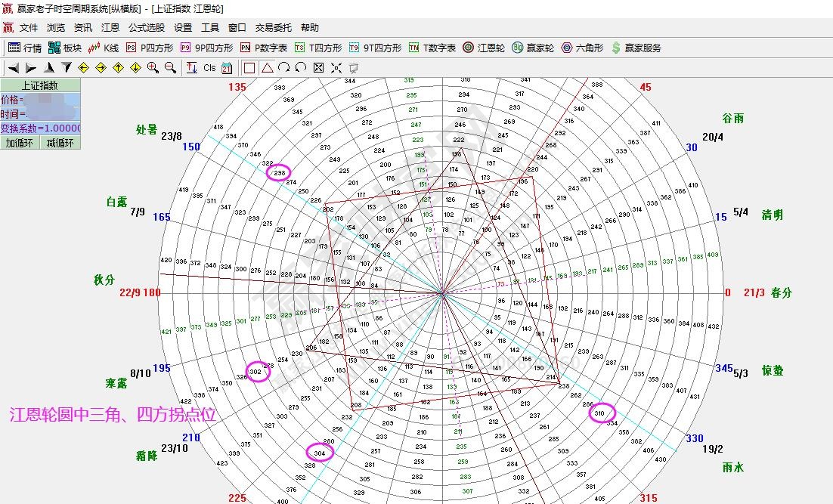Click the yellow left arrow diamond icon
Screen dimensions: 833x504
tap(83, 68)
